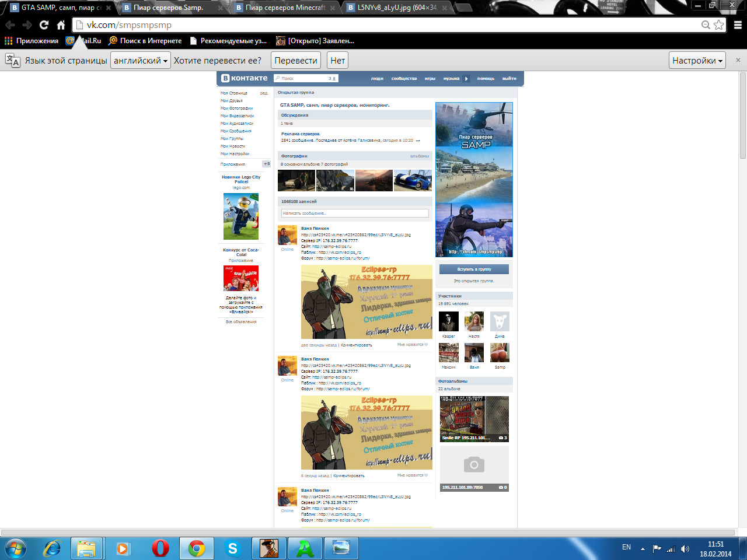The height and width of the screenshot is (560, 747).
Task: Click the +5 badge next to Приложения
Action: [267, 164]
